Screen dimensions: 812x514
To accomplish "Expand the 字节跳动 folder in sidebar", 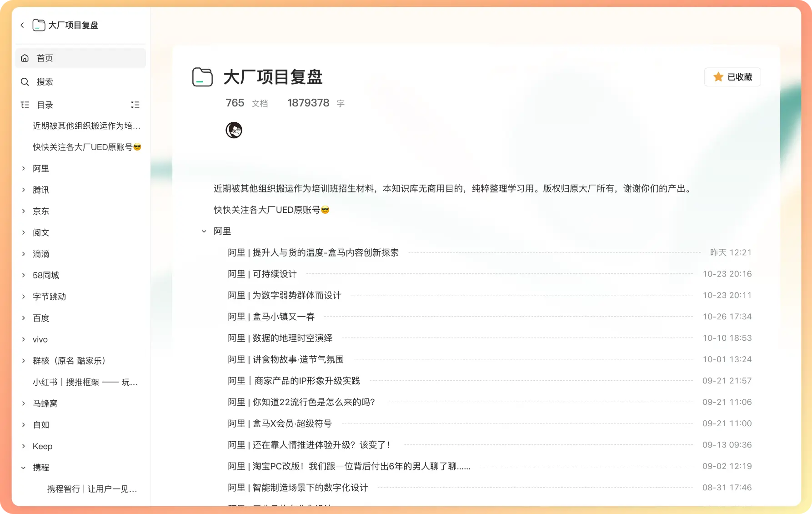I will [x=24, y=297].
